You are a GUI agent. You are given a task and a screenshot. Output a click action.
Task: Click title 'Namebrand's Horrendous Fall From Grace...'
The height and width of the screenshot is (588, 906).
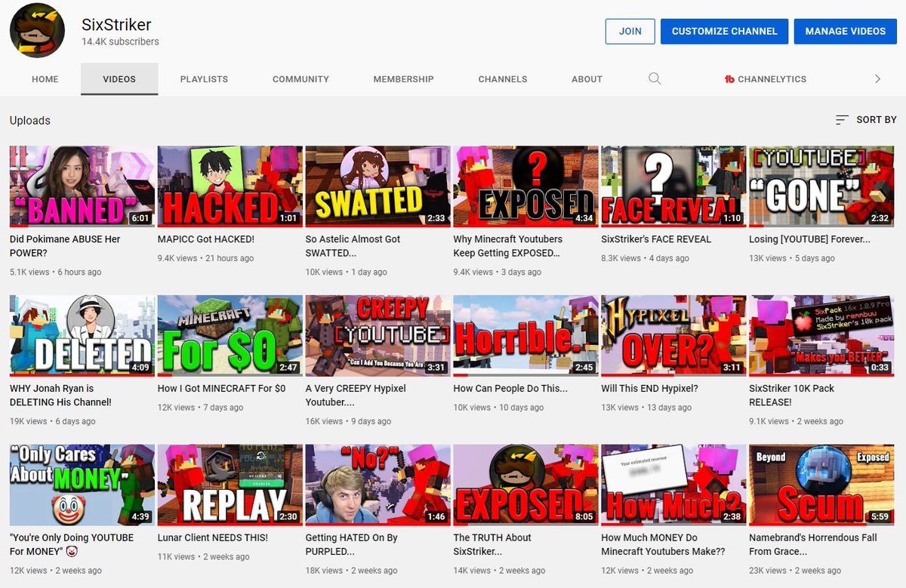click(x=812, y=545)
